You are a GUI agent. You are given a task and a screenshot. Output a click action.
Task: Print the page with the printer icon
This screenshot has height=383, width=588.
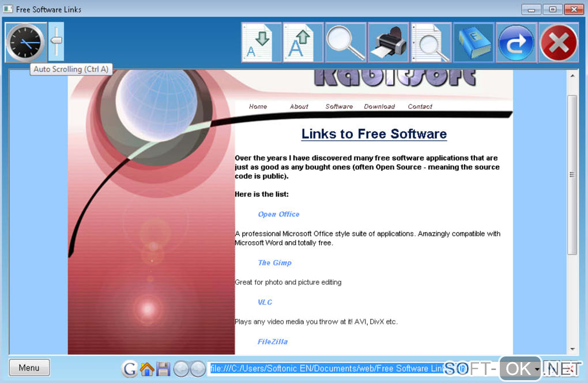pyautogui.click(x=388, y=42)
